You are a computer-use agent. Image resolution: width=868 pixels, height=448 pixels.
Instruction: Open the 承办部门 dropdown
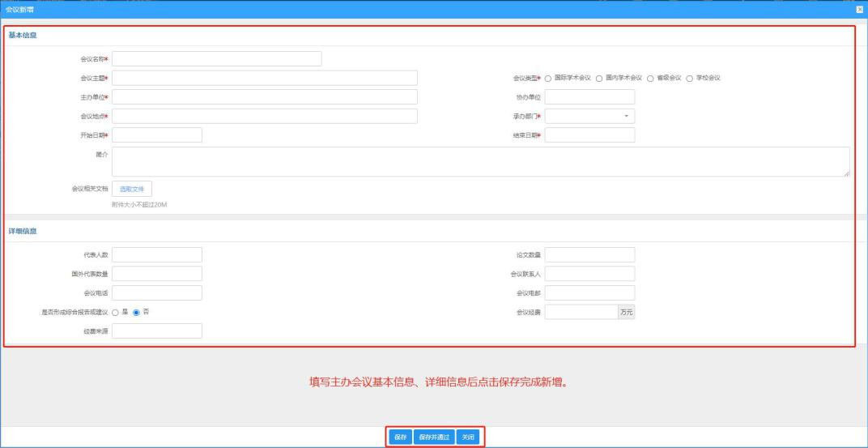tap(589, 117)
